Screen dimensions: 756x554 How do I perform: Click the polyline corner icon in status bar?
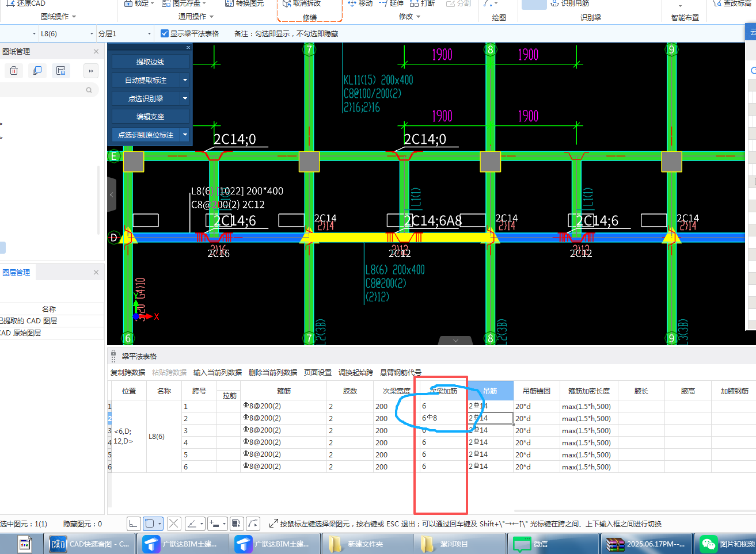(x=253, y=524)
